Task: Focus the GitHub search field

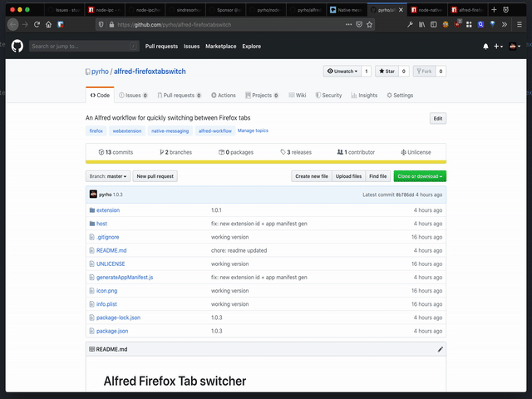Action: pyautogui.click(x=84, y=47)
